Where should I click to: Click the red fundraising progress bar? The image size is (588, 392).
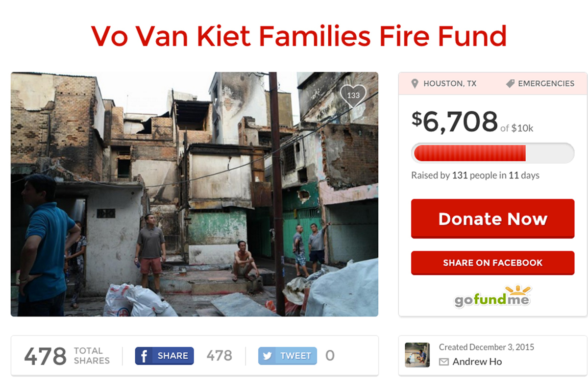[492, 153]
